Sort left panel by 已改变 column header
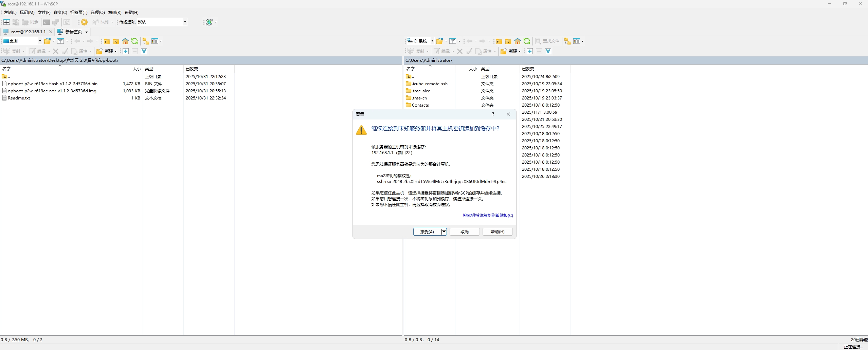This screenshot has height=350, width=868. 192,69
